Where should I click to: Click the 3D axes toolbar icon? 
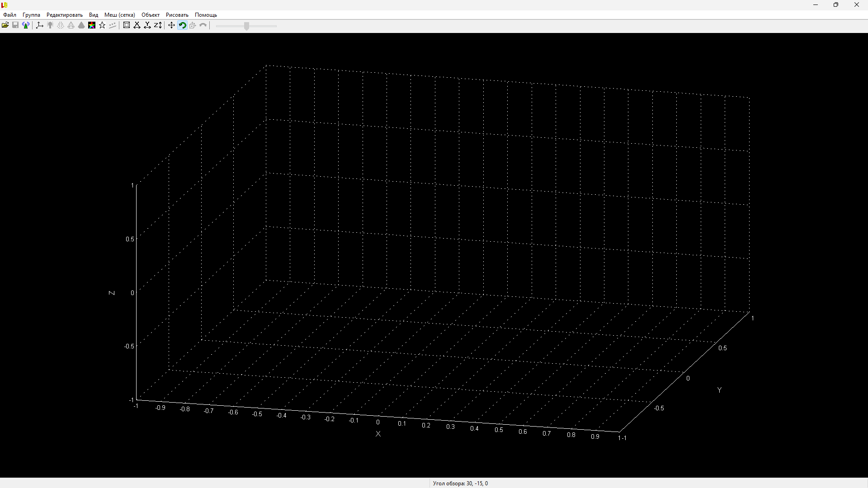pyautogui.click(x=40, y=25)
